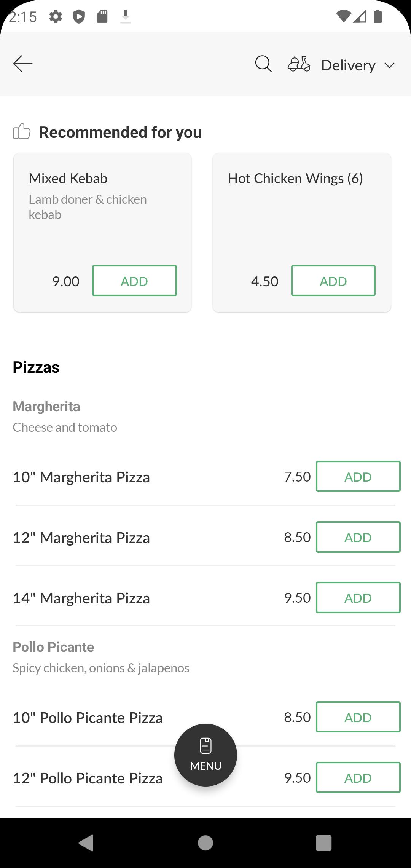This screenshot has width=411, height=868.
Task: Add the 10" Margherita Pizza
Action: (358, 476)
